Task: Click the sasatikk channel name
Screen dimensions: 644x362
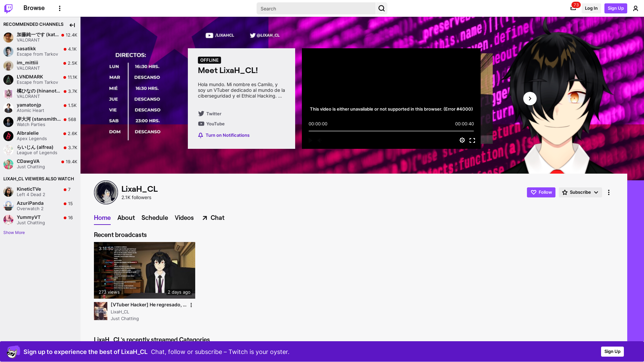Action: (26, 49)
